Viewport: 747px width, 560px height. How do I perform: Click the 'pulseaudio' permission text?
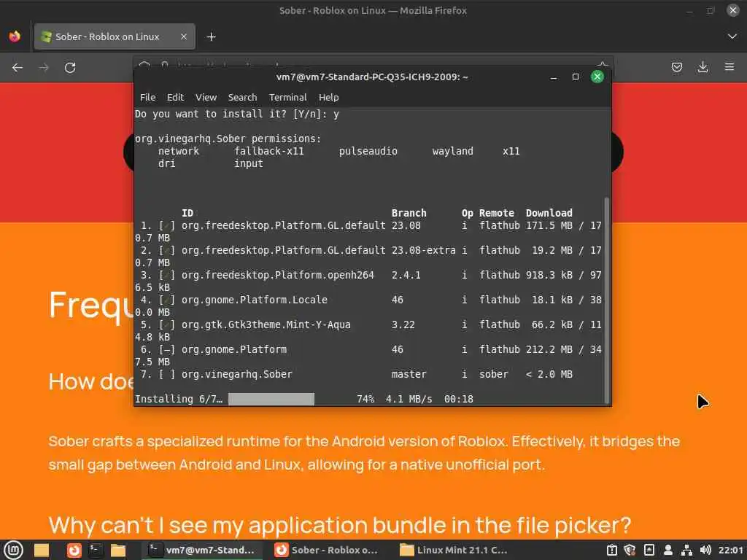click(368, 151)
